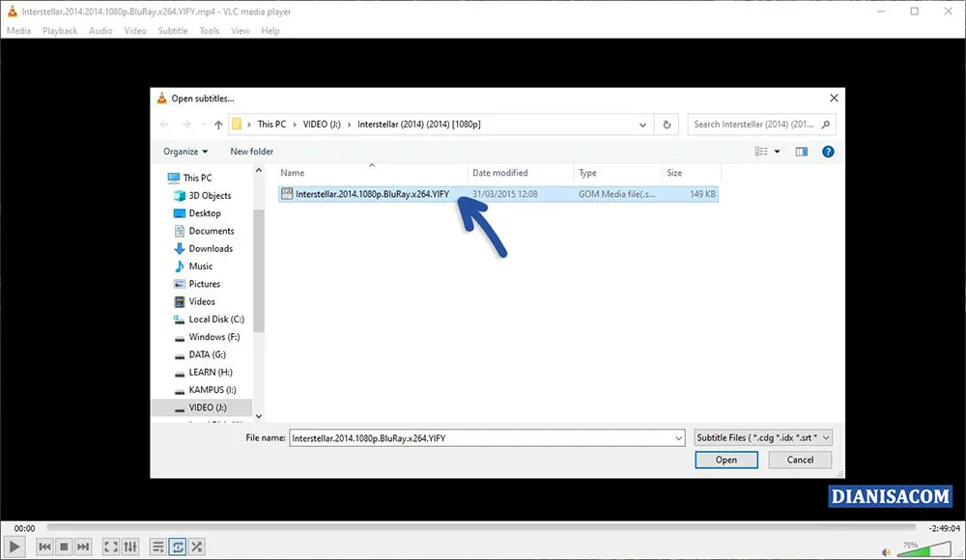The width and height of the screenshot is (966, 560).
Task: Enable Random playback mode
Action: click(196, 546)
